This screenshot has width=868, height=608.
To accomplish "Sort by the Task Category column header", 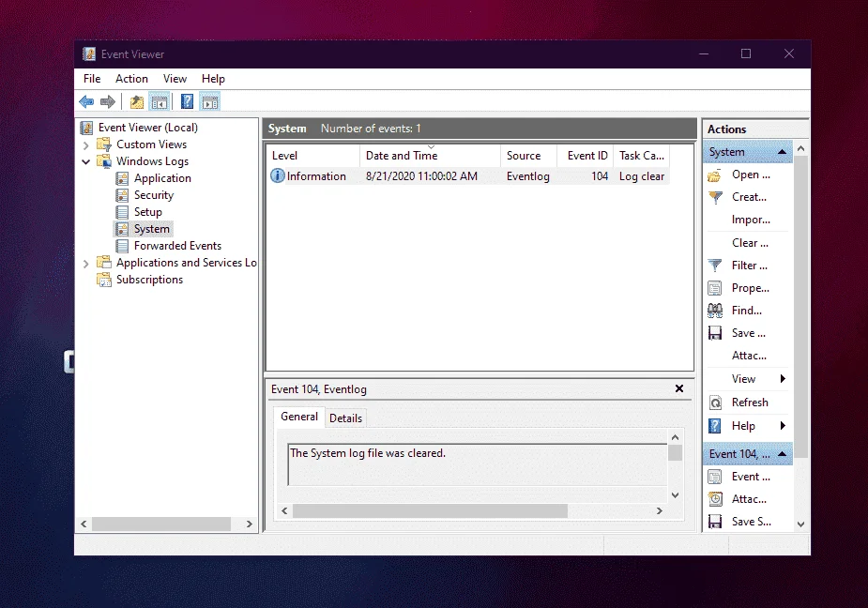I will [642, 156].
